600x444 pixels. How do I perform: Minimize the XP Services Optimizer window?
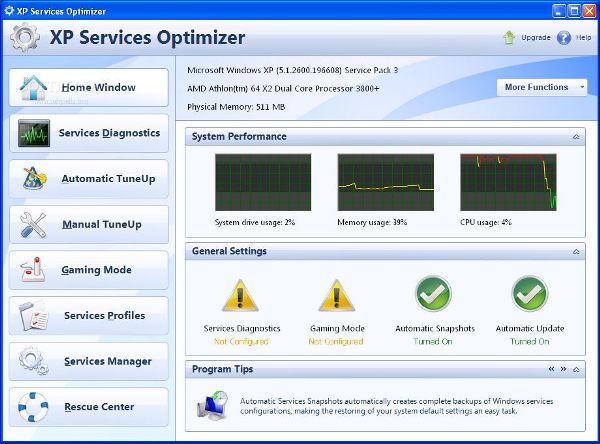(559, 11)
